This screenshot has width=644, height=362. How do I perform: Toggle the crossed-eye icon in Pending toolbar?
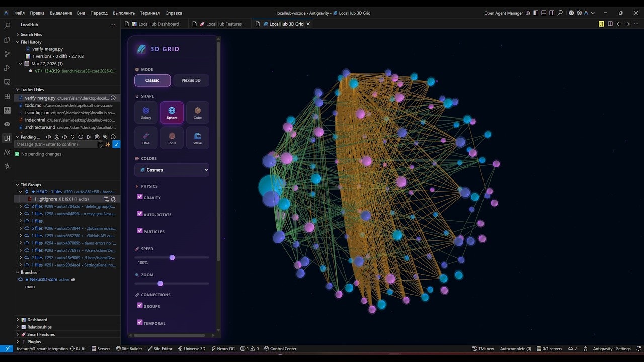[x=105, y=137]
